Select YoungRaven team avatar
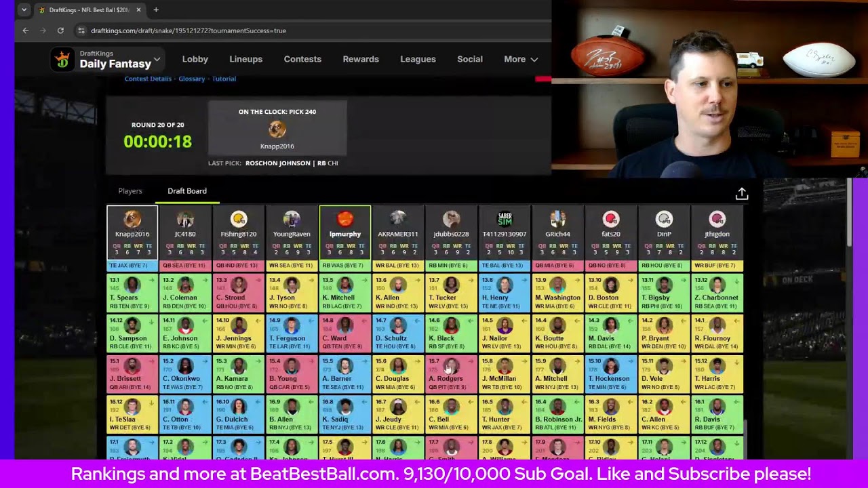 (292, 219)
